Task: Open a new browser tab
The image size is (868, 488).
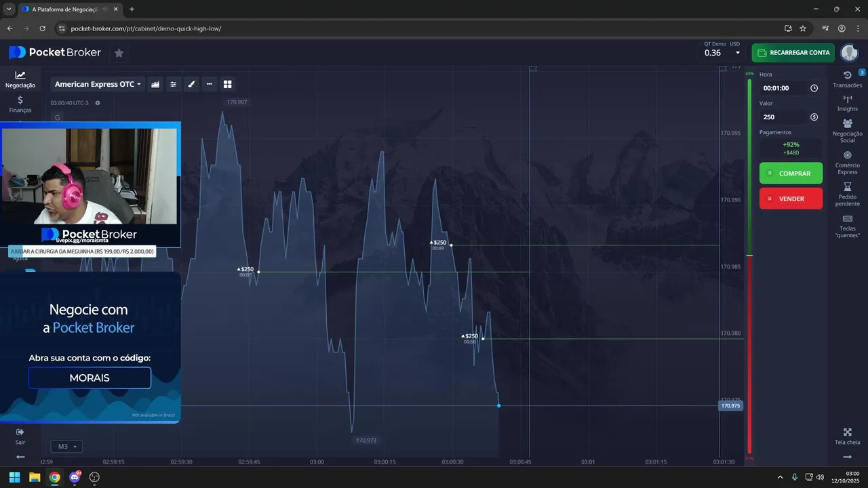Action: point(132,9)
